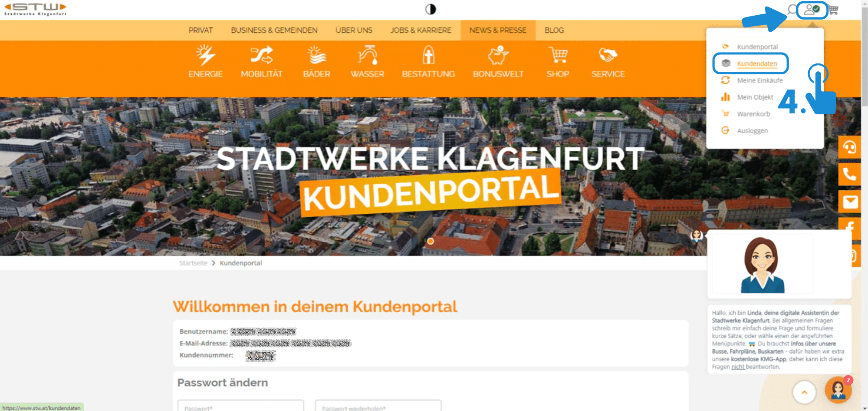Screen dimensions: 868x411
Task: Click the phone contact side button
Action: click(849, 175)
